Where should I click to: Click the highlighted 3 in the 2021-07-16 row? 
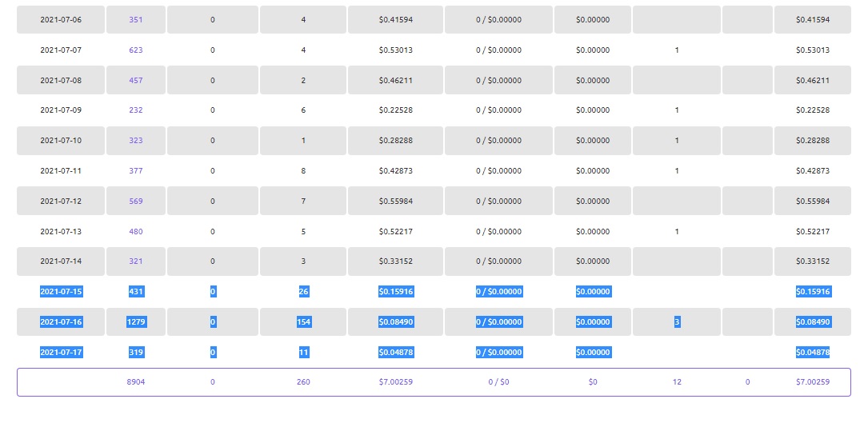click(677, 321)
